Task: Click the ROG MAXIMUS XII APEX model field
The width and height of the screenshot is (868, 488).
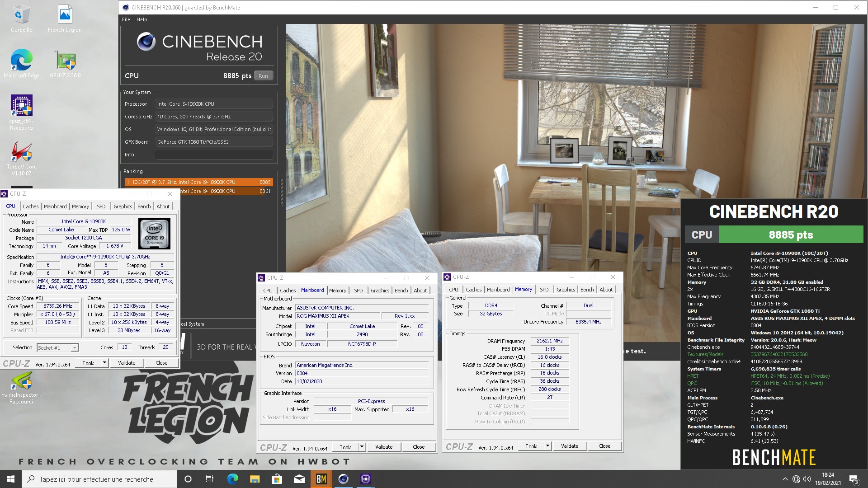Action: pos(338,316)
